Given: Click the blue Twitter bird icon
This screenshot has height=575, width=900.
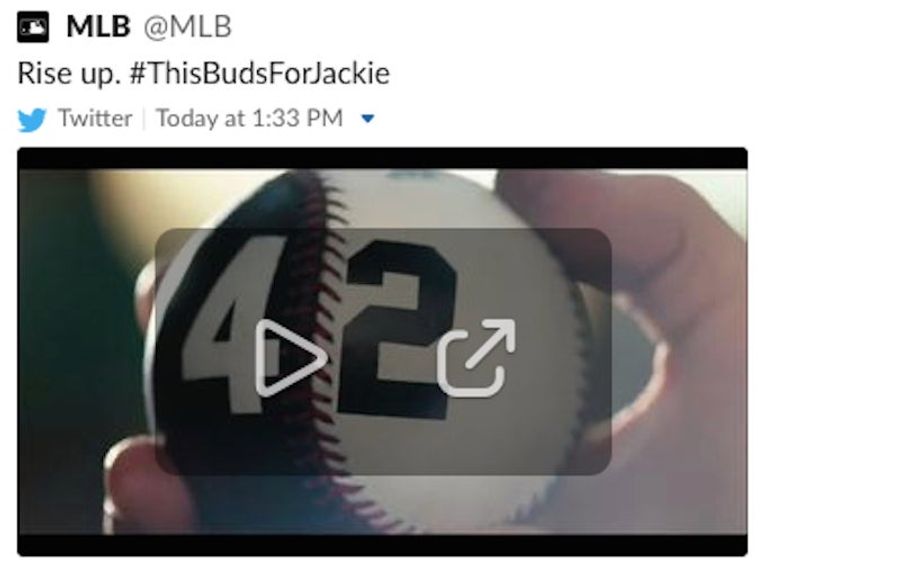Looking at the screenshot, I should tap(32, 119).
